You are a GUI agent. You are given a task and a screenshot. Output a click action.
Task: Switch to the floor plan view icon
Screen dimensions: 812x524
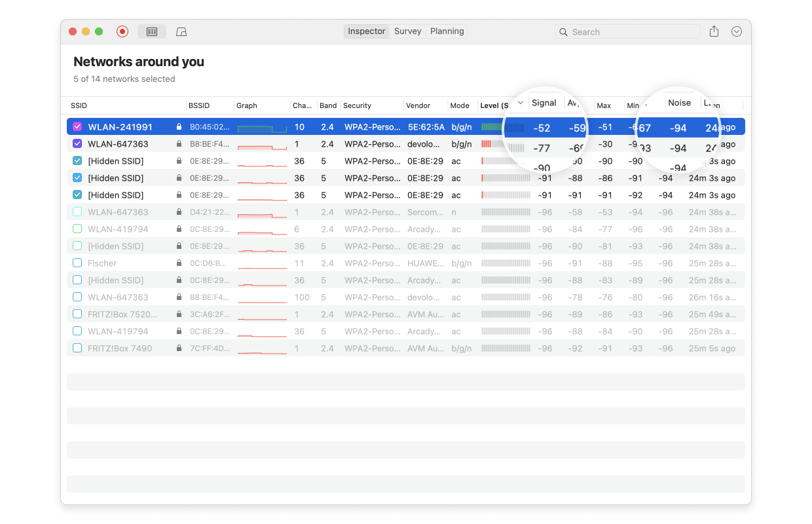pos(182,31)
